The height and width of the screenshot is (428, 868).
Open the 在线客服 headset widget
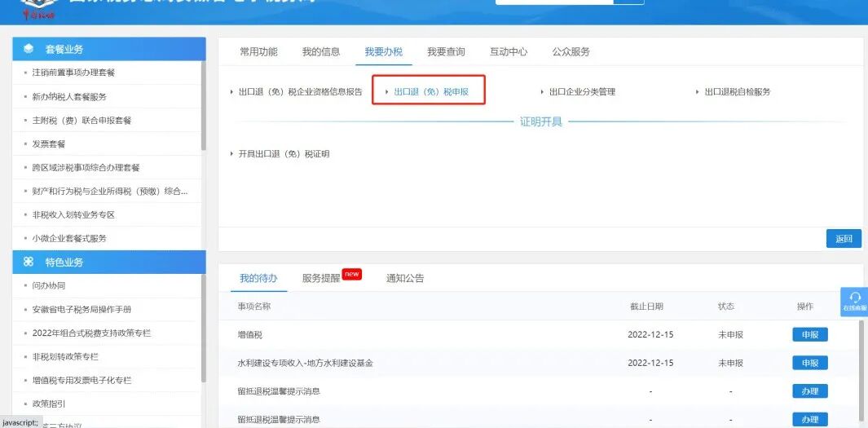[855, 302]
